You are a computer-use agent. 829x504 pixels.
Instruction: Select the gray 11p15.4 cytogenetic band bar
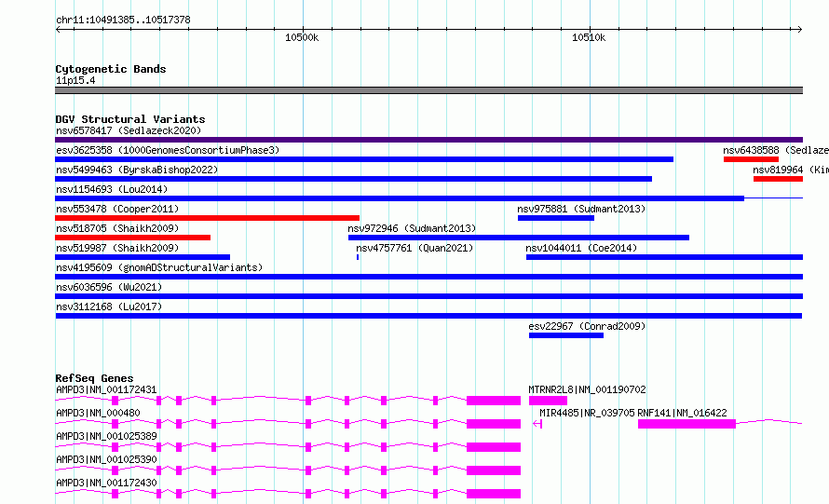(428, 90)
